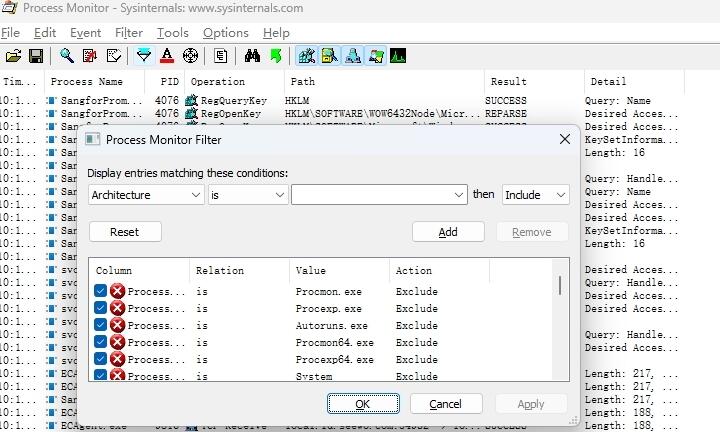Viewport: 720px width, 432px height.
Task: Click the red X icon on Procmon.exe row
Action: (x=118, y=291)
